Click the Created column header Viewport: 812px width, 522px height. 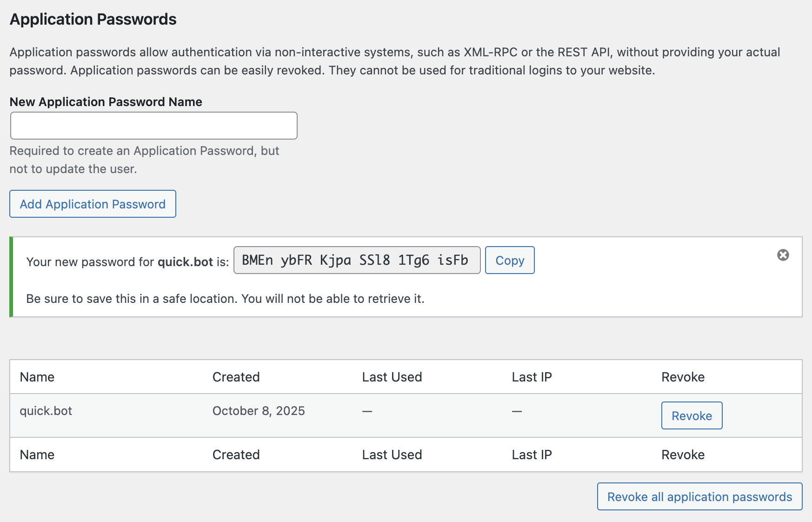(236, 377)
